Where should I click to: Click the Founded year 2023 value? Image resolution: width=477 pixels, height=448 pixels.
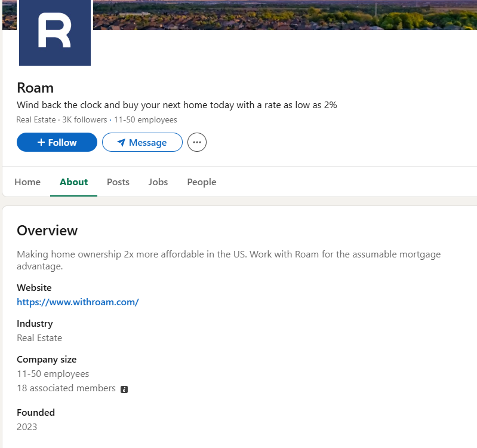[x=27, y=427]
